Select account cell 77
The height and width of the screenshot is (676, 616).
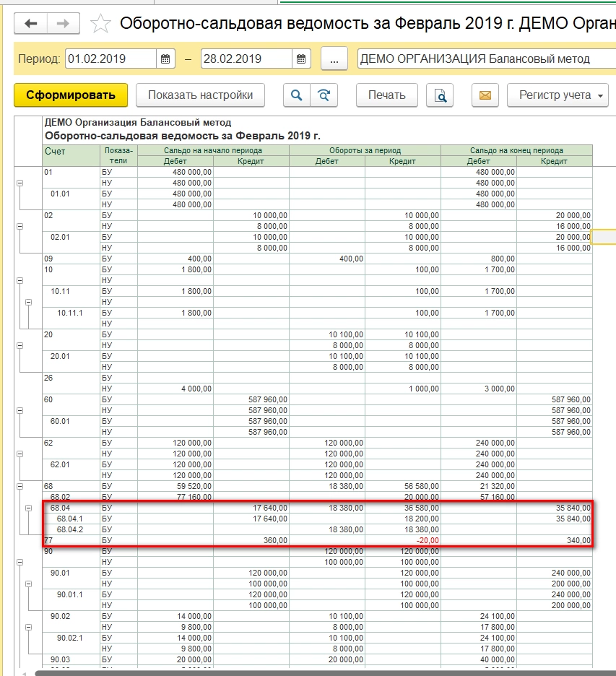point(71,541)
